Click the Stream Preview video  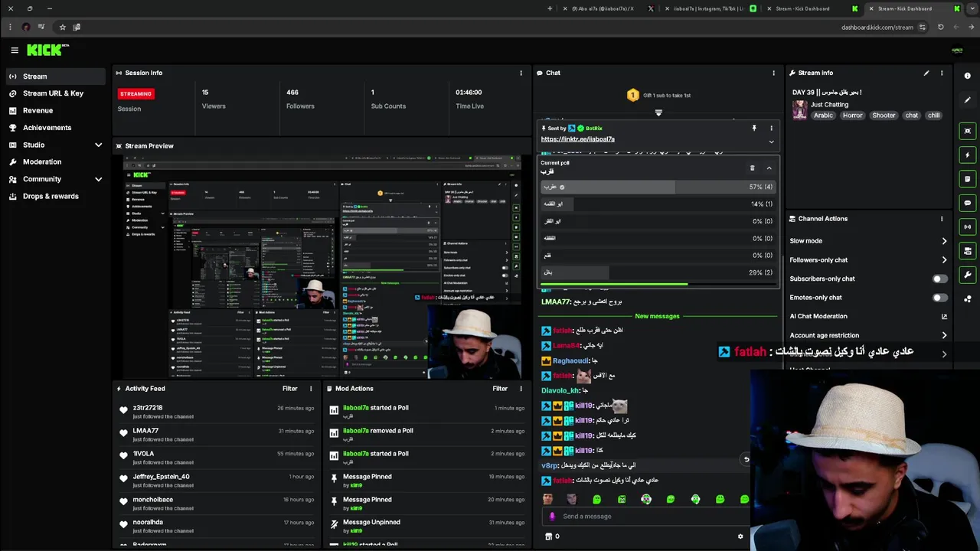[322, 267]
